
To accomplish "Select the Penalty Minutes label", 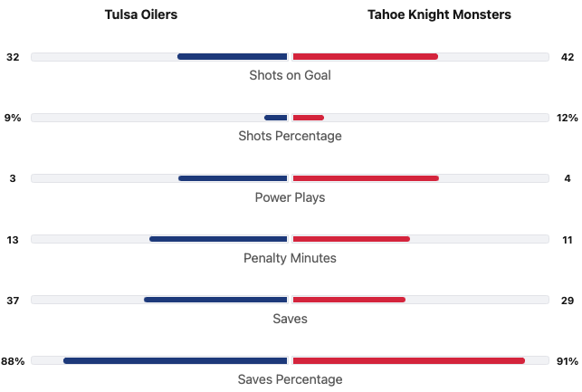I will pos(290,258).
